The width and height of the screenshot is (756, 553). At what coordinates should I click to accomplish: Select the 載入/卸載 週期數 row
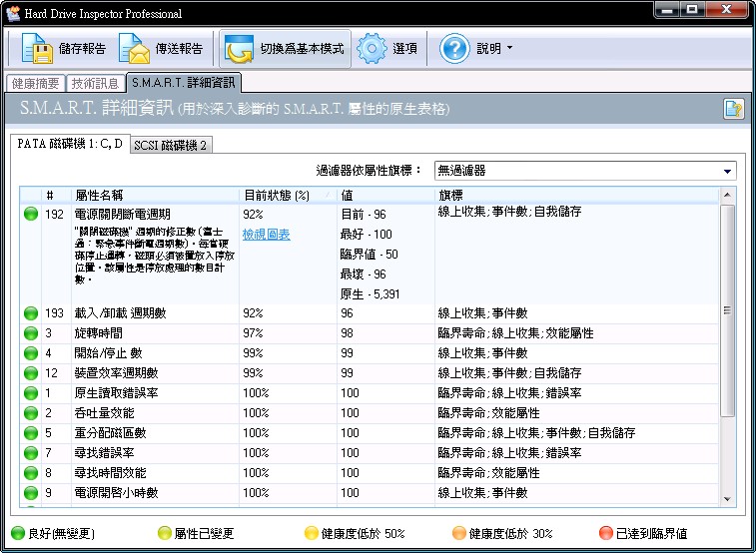click(x=370, y=313)
